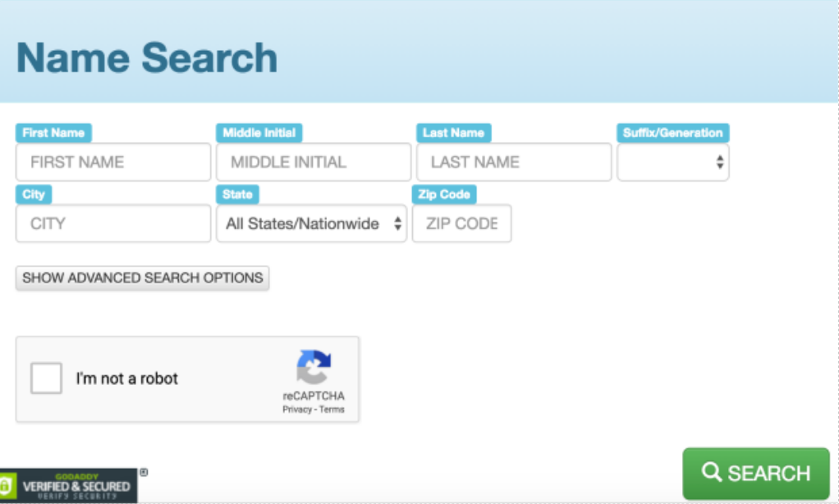Click the First Name label tag

[x=54, y=132]
